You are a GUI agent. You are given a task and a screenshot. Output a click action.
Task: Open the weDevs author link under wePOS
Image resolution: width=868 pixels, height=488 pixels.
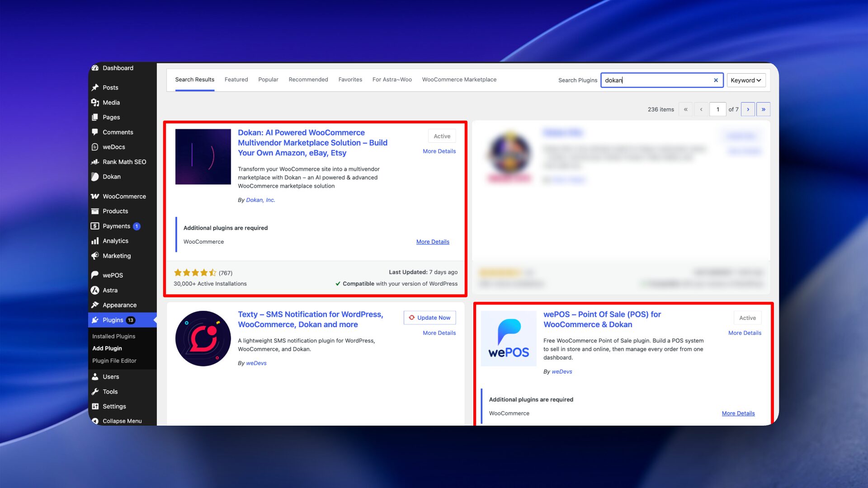[x=562, y=372]
